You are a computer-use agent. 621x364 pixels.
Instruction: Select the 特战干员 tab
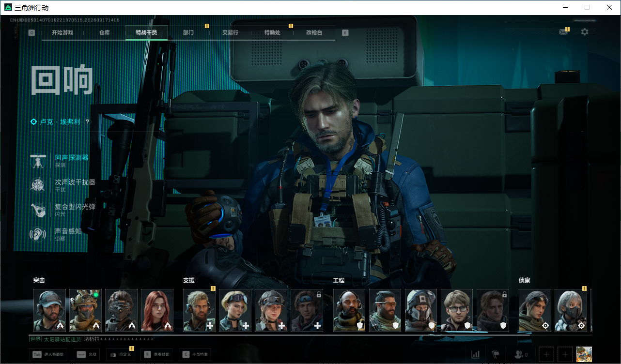146,33
